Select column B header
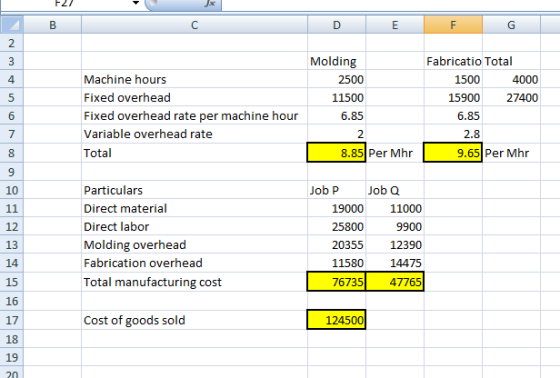 click(x=52, y=25)
